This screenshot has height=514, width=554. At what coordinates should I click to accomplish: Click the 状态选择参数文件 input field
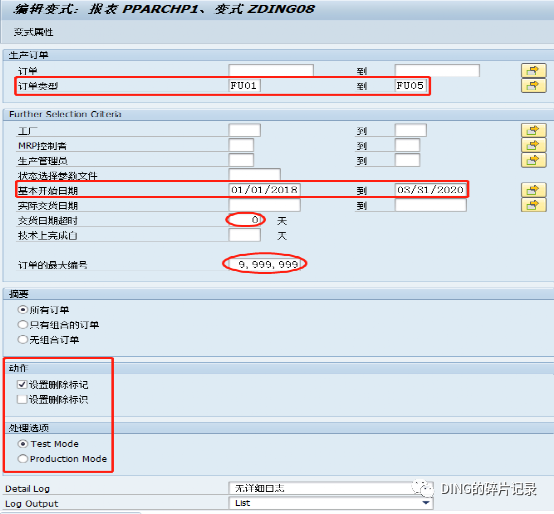pos(255,175)
